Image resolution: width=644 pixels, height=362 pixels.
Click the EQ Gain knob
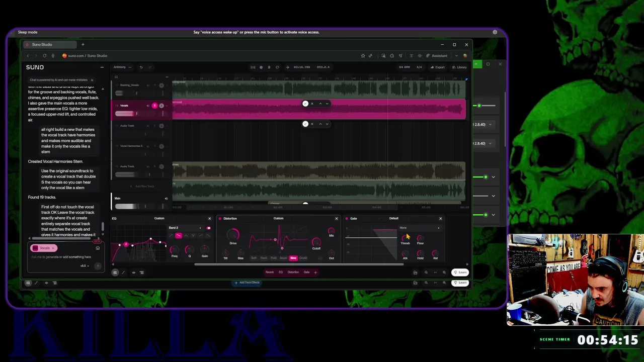[204, 249]
